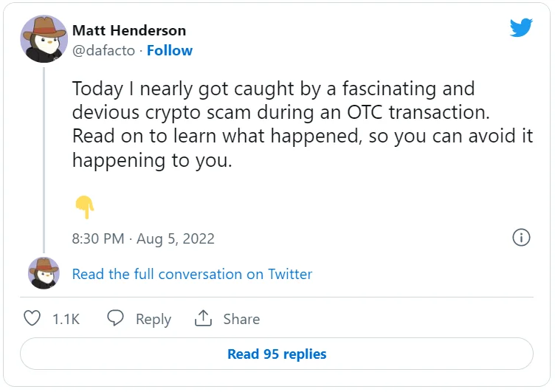Open the @dafacto handle link
This screenshot has height=392, width=555.
click(105, 51)
